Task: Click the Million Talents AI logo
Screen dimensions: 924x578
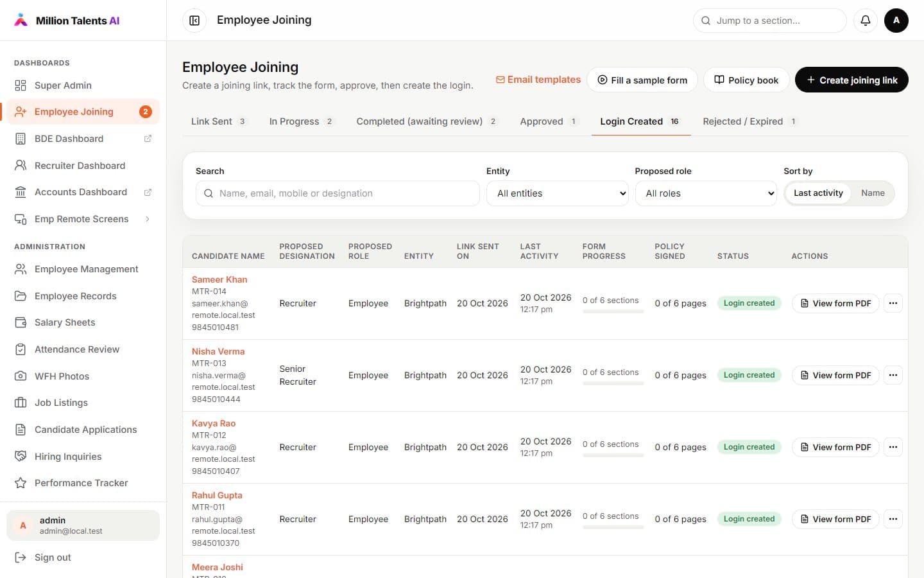Action: coord(67,21)
